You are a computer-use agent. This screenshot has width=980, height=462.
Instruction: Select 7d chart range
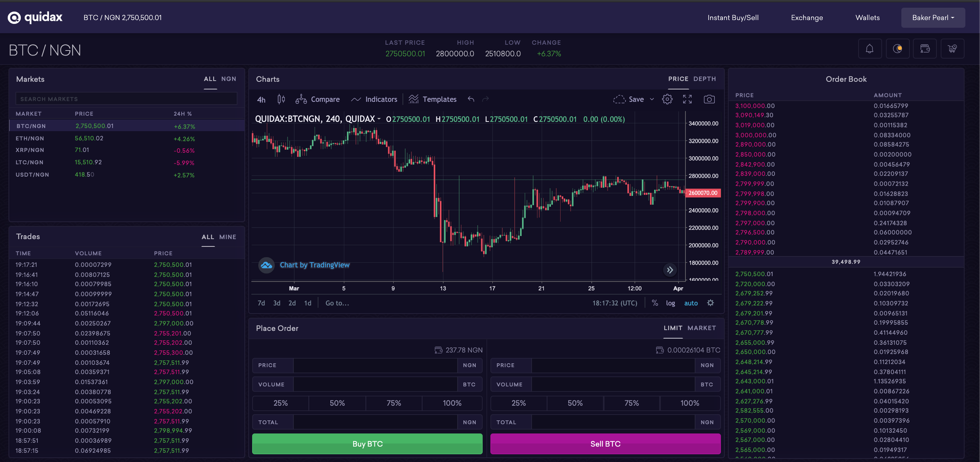[x=261, y=303]
